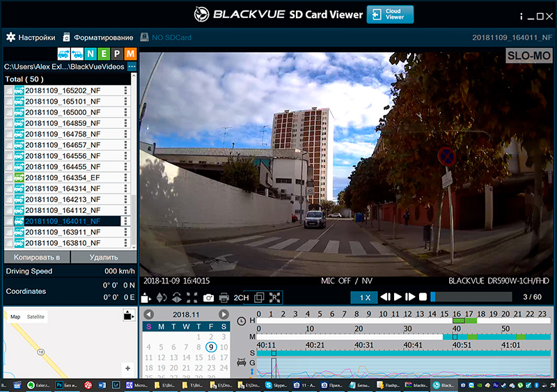Click the screenshot capture camera icon

point(209,297)
